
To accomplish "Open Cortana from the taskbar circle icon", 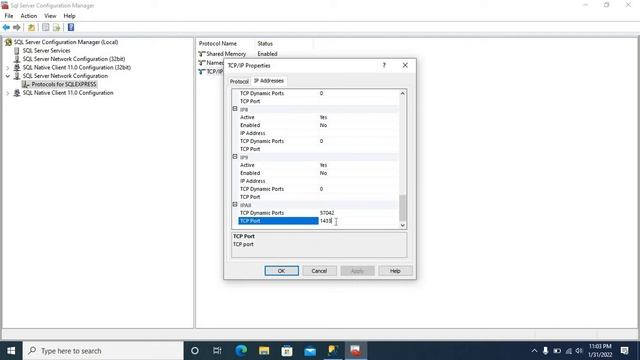I will tap(195, 351).
